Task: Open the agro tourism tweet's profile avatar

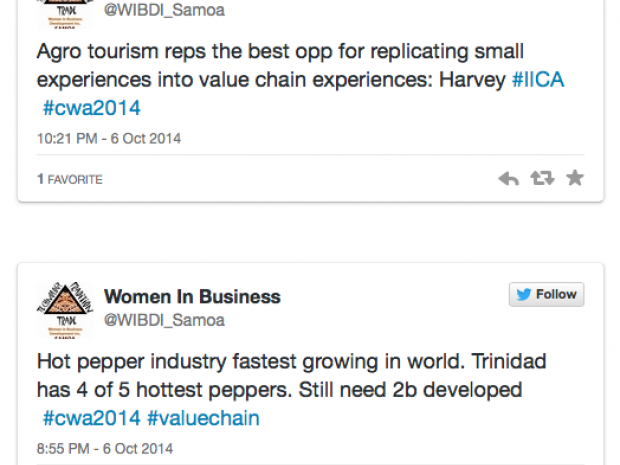Action: [x=65, y=10]
